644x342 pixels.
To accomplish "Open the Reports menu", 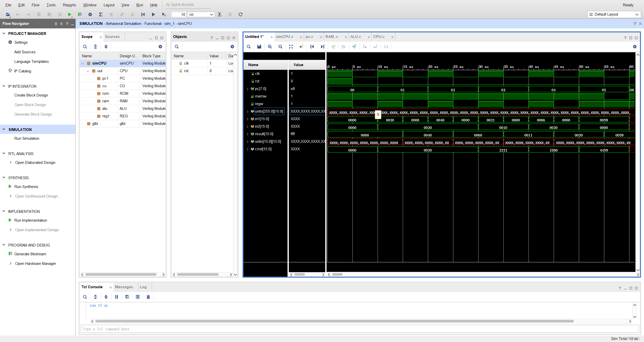I will click(69, 5).
